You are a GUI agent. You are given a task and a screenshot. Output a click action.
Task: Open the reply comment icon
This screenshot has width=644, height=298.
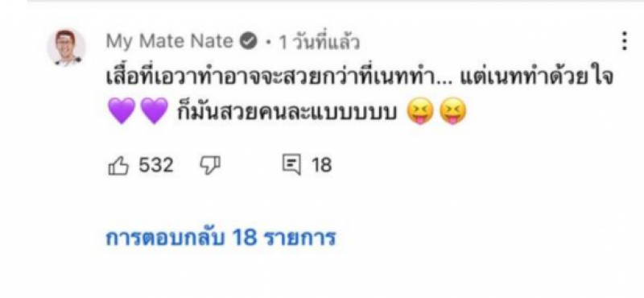click(x=292, y=166)
